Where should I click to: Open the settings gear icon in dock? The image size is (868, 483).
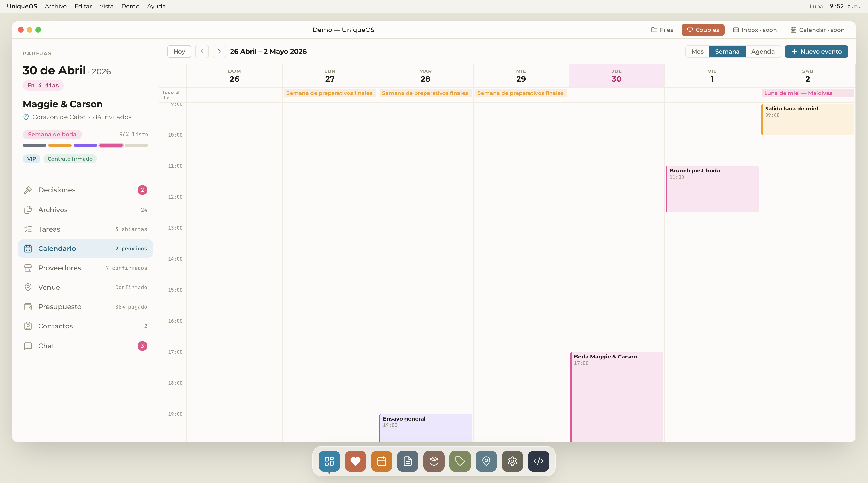click(512, 461)
